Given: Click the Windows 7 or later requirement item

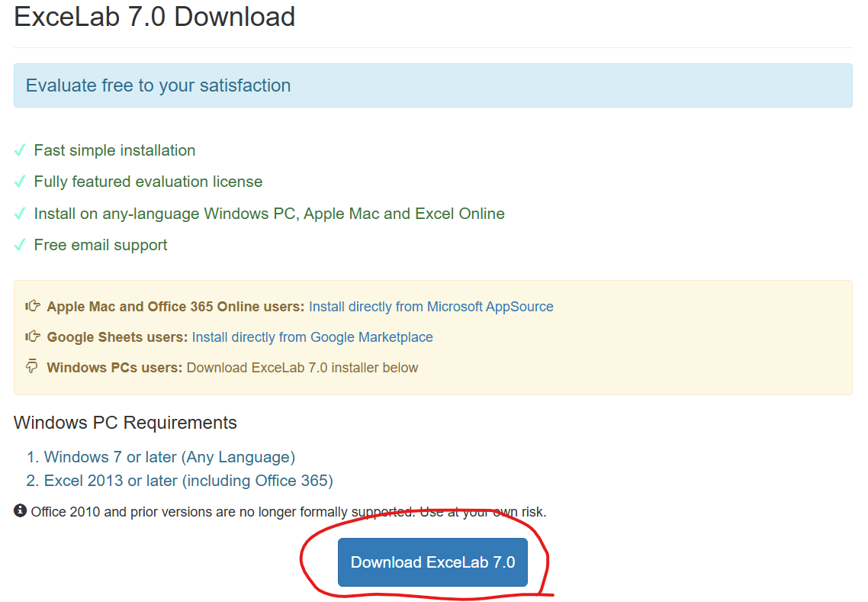Looking at the screenshot, I should point(169,457).
